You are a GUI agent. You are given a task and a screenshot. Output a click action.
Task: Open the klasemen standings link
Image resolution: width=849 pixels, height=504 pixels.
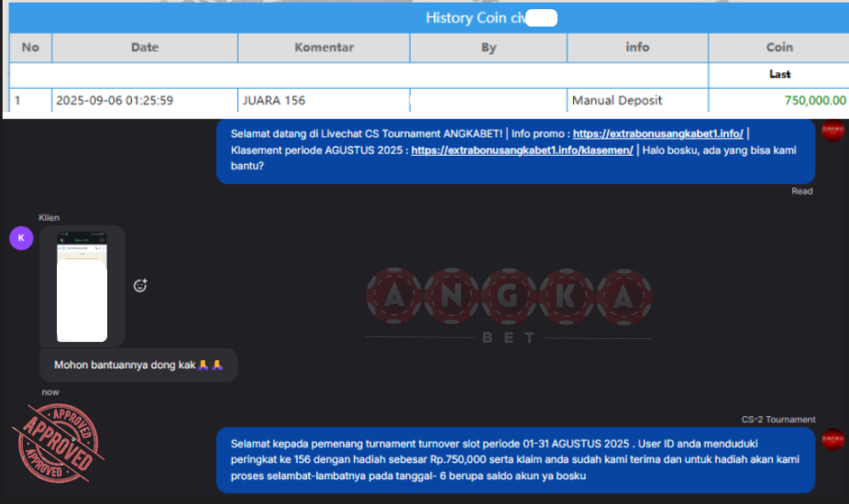click(522, 150)
